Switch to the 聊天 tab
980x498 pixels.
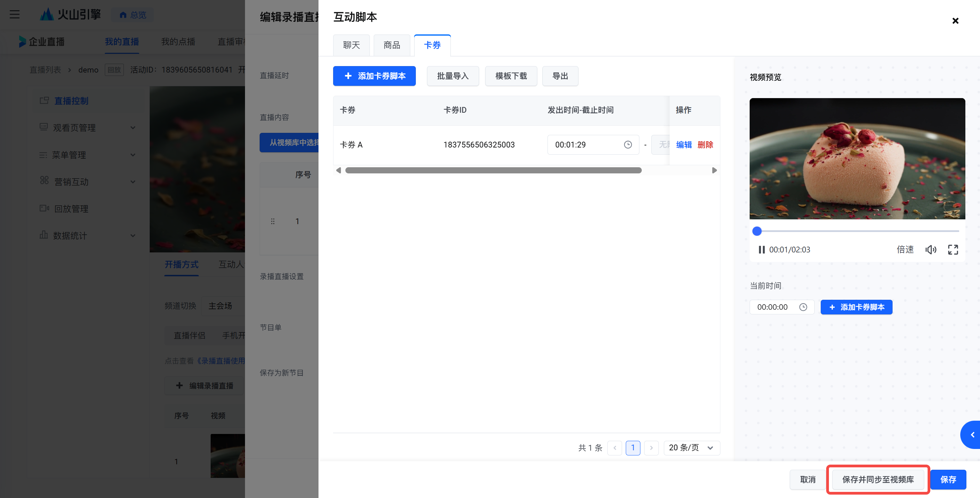click(x=351, y=45)
